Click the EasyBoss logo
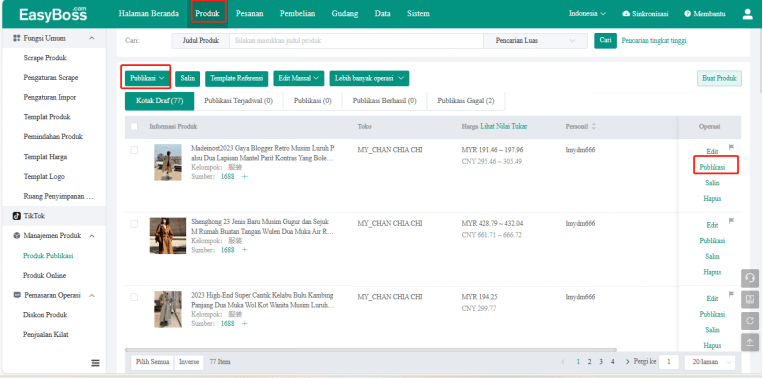The width and height of the screenshot is (763, 378). point(53,14)
